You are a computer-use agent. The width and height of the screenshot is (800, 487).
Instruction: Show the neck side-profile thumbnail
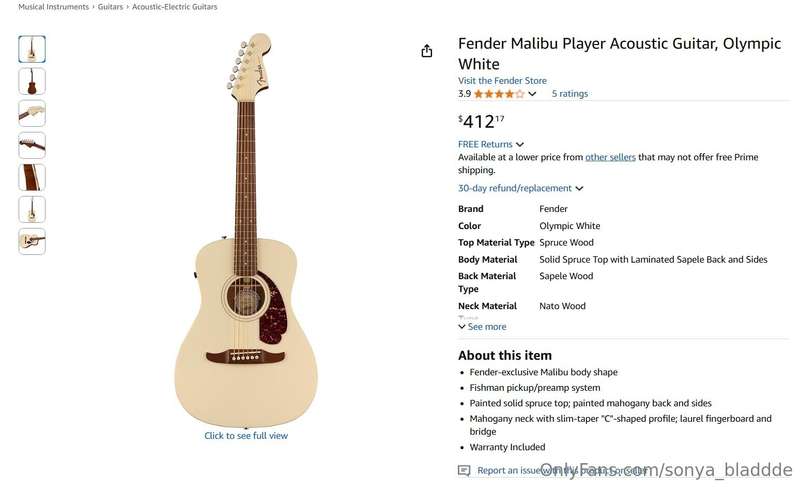click(32, 177)
